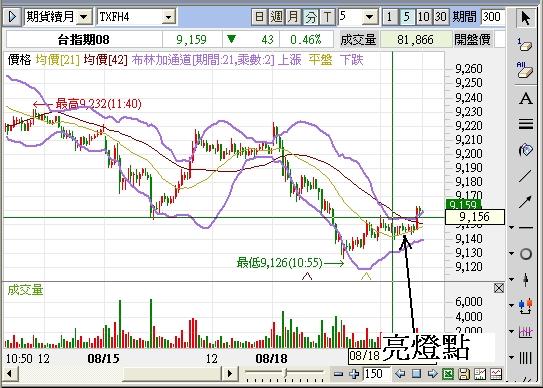
Task: Choose the circle drawing tool
Action: (526, 254)
